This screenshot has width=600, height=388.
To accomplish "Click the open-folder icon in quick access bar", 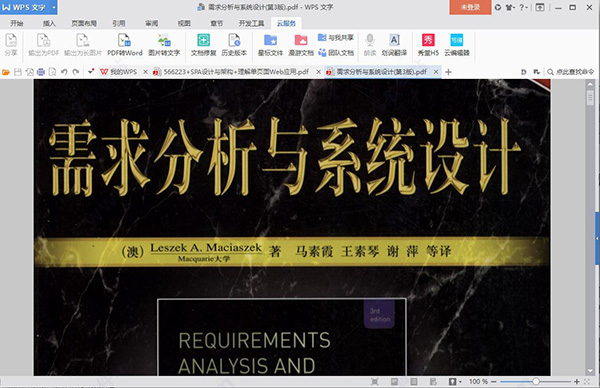I will pos(6,72).
